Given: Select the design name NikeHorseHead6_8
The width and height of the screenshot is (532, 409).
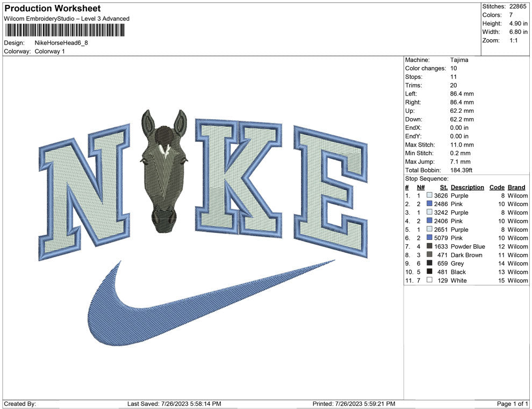Looking at the screenshot, I should coord(61,43).
